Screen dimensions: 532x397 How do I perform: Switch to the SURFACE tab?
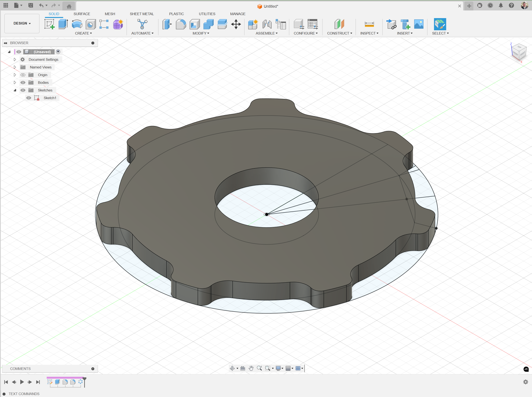81,14
